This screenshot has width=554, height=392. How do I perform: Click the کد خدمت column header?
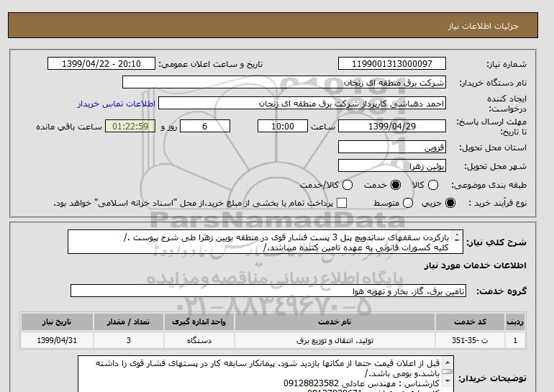tap(470, 322)
